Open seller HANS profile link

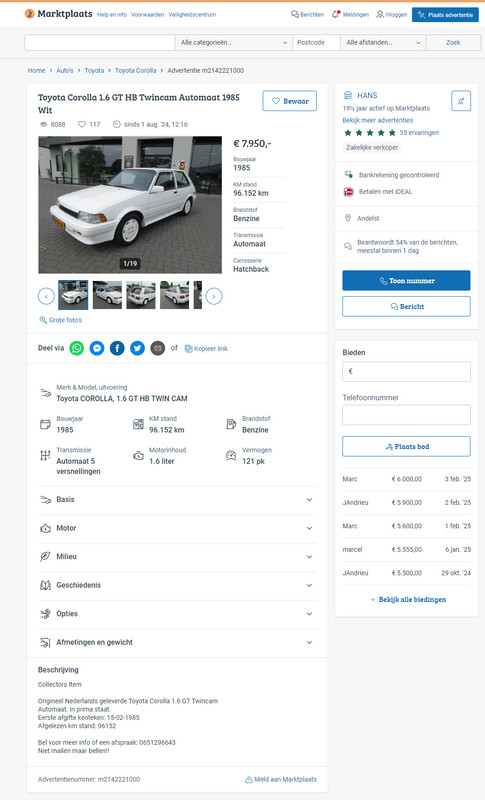367,95
